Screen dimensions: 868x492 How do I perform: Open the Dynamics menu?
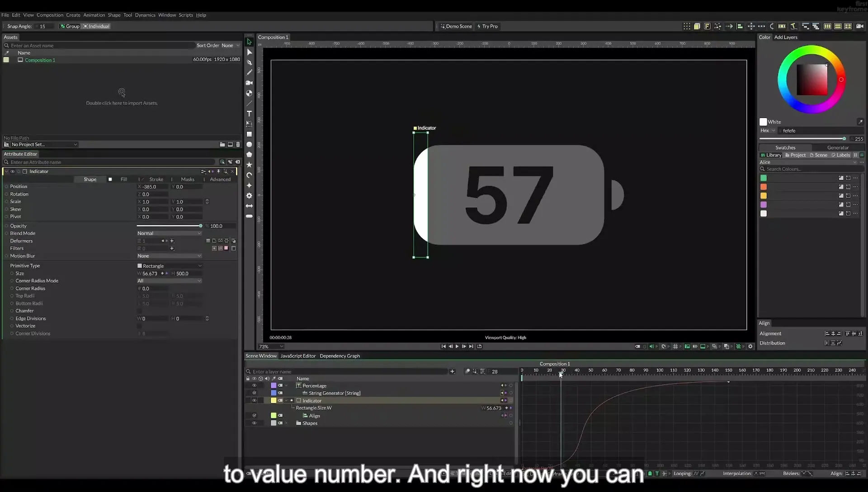pos(145,15)
